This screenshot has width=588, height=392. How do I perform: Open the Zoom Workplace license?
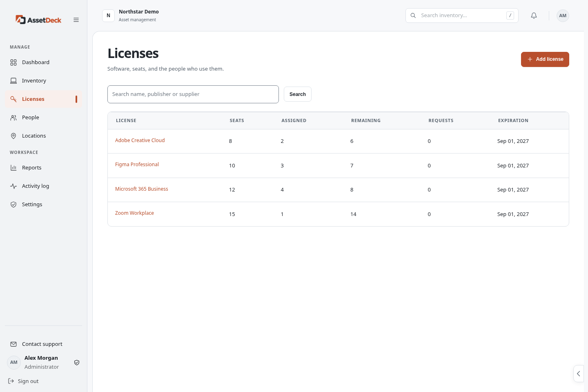134,213
